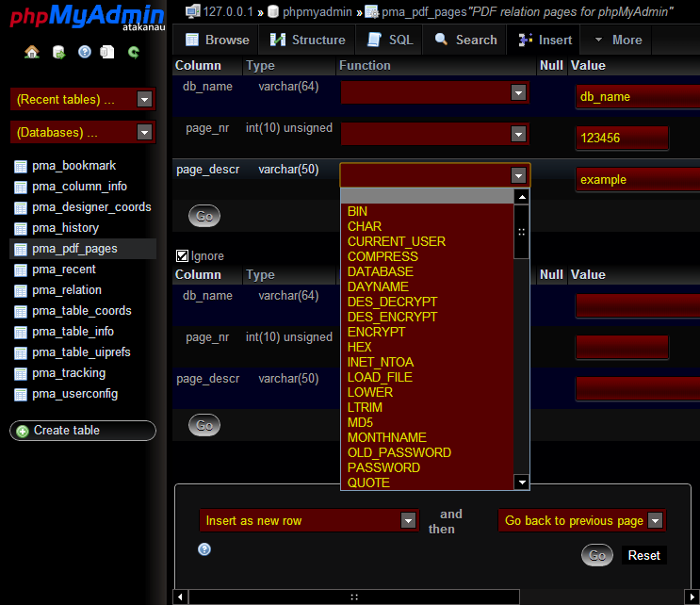This screenshot has height=605, width=700.
Task: Open the pma_history table in sidebar
Action: [65, 228]
